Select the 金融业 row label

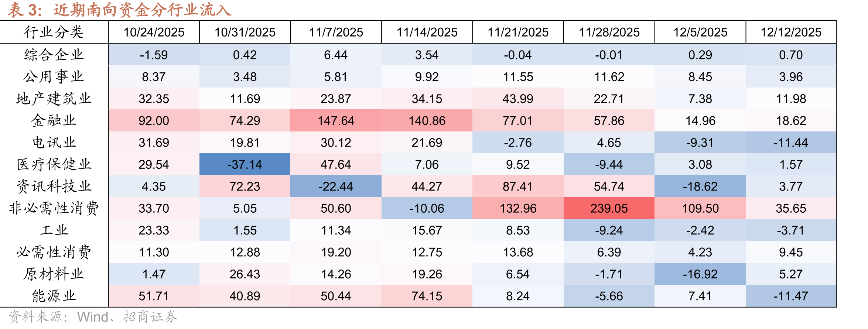coord(54,120)
